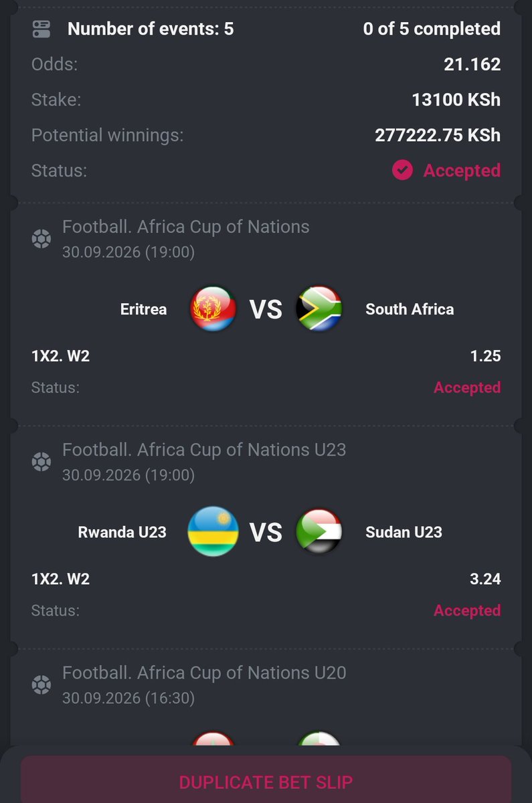Tap the Eritrea flag icon
The image size is (532, 803).
pos(213,309)
